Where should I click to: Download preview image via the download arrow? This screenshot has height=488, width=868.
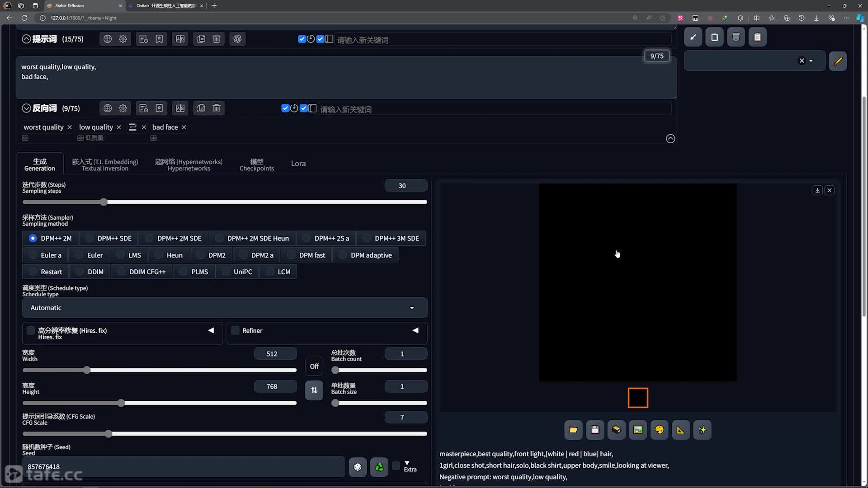click(817, 190)
